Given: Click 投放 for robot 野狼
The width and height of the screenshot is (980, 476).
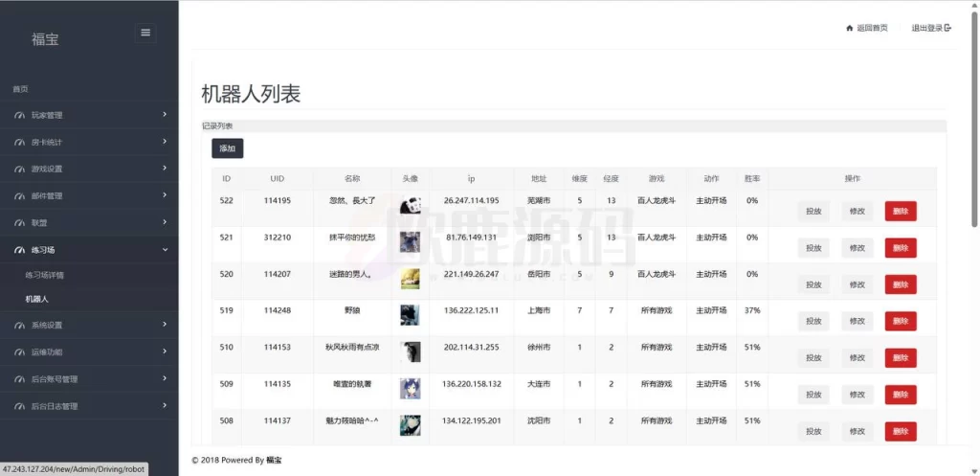Looking at the screenshot, I should [813, 322].
